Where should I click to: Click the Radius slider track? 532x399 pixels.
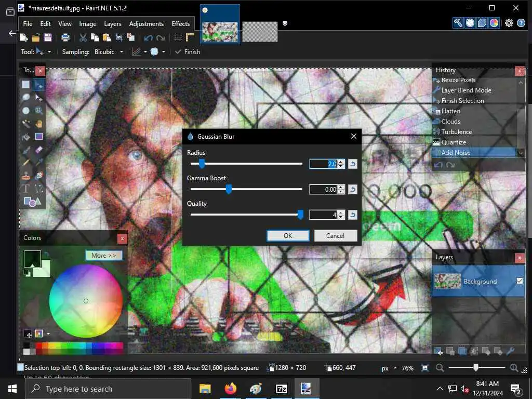[x=246, y=164]
